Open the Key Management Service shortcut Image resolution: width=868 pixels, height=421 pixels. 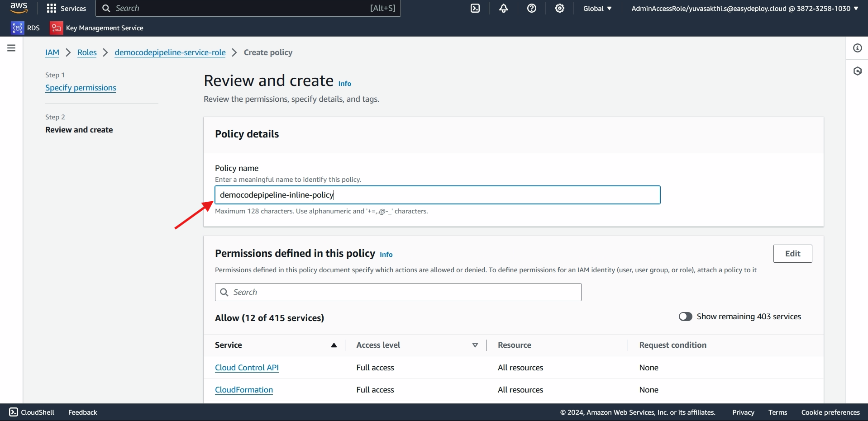click(x=97, y=28)
